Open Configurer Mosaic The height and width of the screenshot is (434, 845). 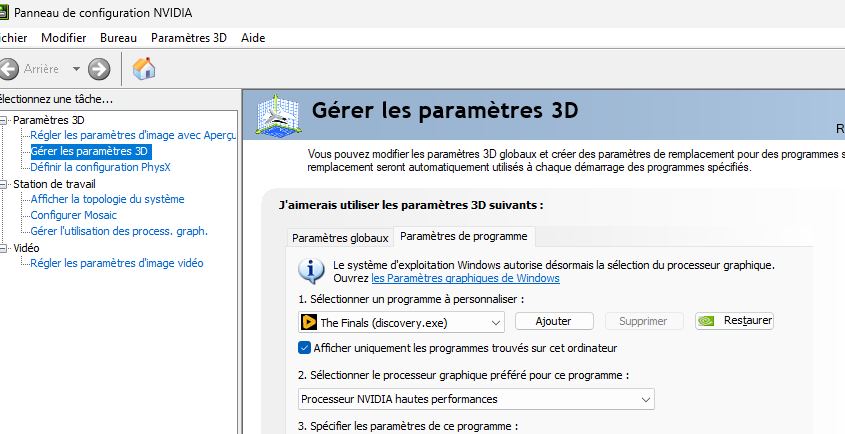click(73, 215)
